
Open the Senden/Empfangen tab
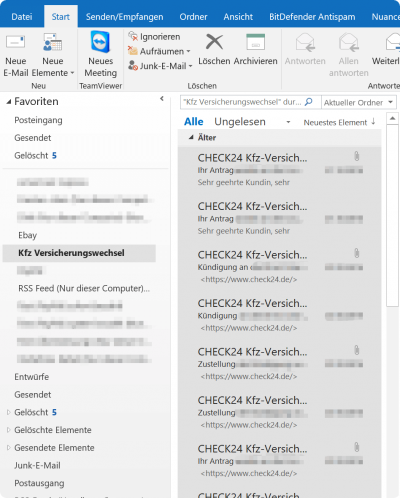(x=124, y=17)
